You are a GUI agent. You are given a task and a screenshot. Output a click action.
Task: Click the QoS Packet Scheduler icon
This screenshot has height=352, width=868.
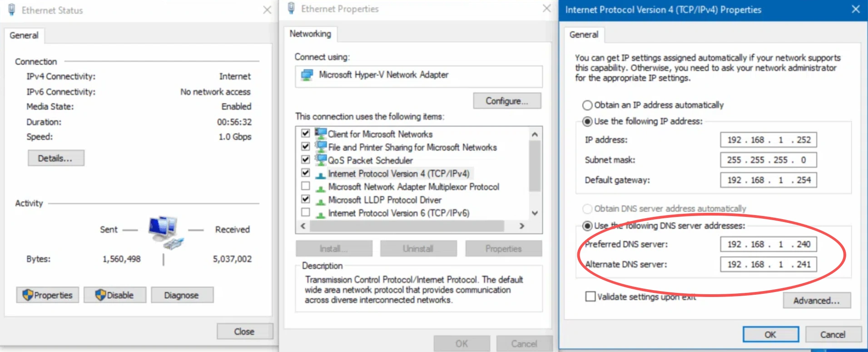click(x=321, y=160)
